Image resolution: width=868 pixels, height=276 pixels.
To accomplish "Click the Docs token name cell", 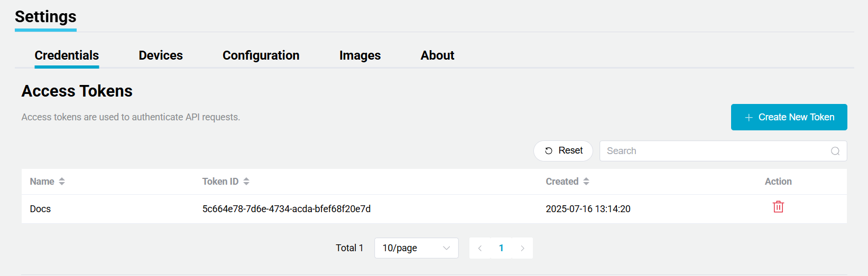I will click(x=40, y=209).
